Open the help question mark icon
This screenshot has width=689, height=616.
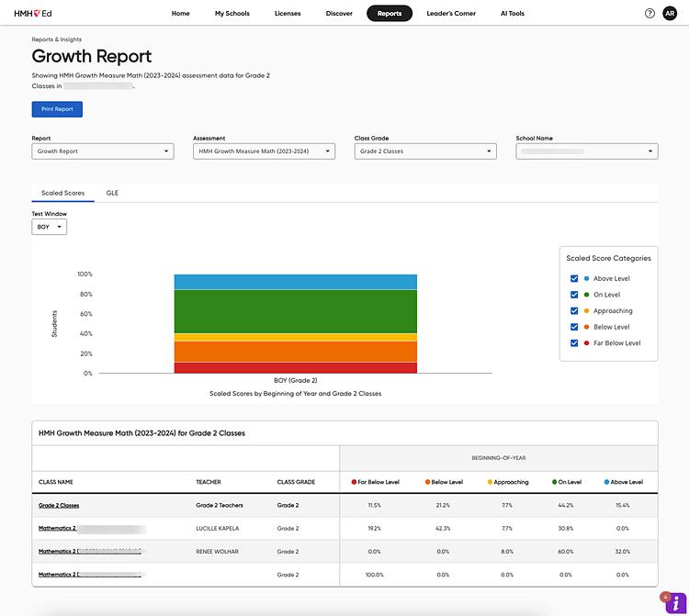click(649, 14)
